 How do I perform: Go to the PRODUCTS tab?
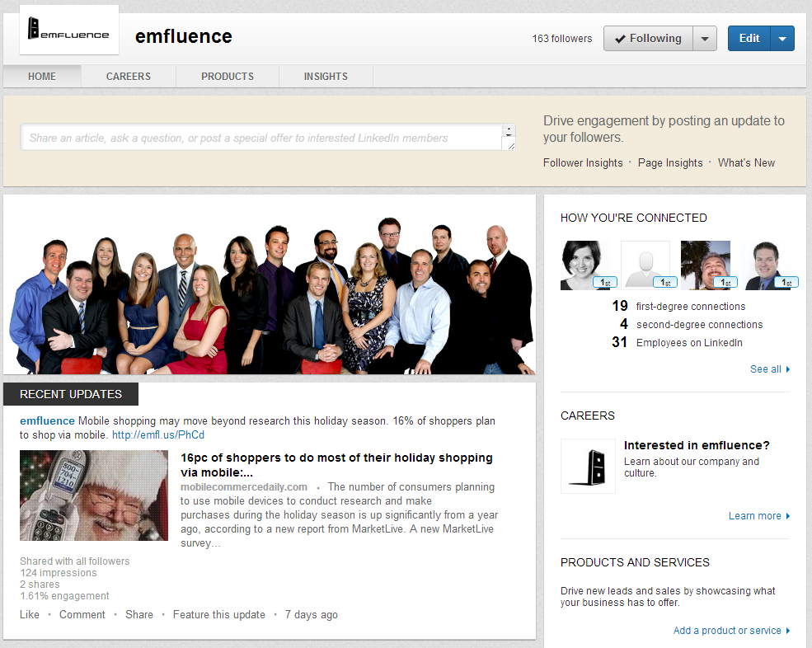pos(228,76)
